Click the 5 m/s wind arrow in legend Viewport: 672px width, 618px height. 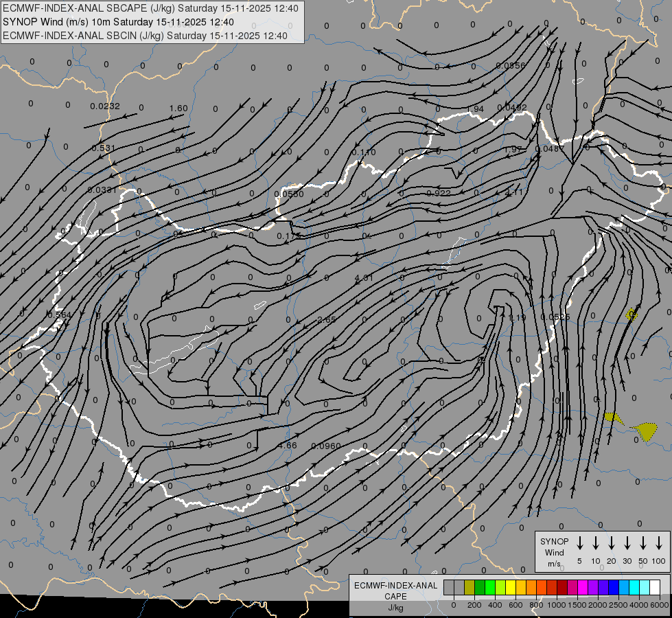click(x=579, y=543)
